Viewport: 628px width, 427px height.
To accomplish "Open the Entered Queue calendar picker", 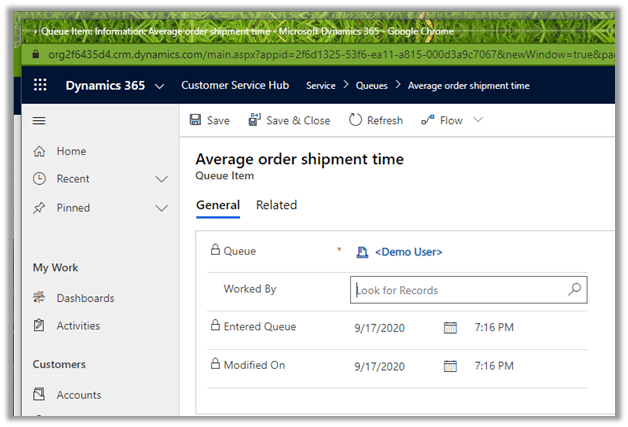I will click(x=450, y=327).
